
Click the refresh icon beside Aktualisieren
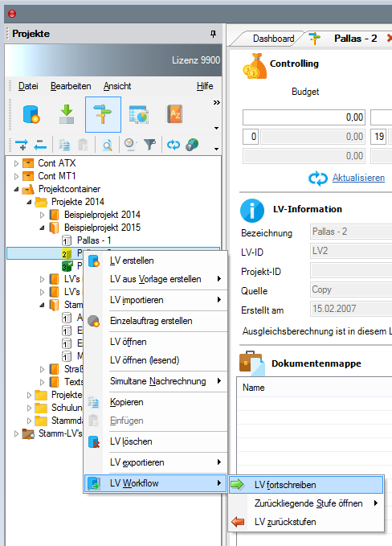pyautogui.click(x=318, y=179)
